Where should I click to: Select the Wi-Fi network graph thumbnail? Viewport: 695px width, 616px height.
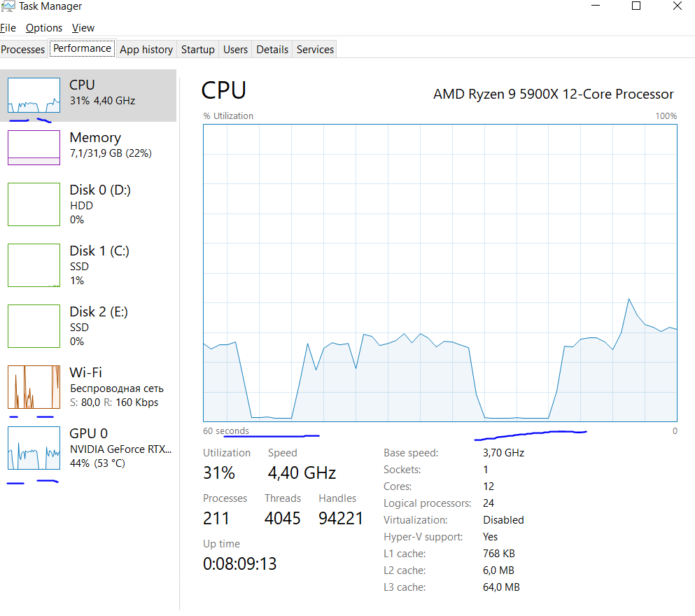34,387
